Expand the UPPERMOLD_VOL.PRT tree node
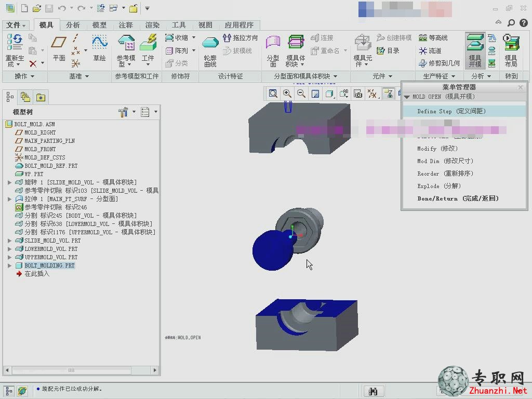This screenshot has width=532, height=399. click(x=9, y=257)
